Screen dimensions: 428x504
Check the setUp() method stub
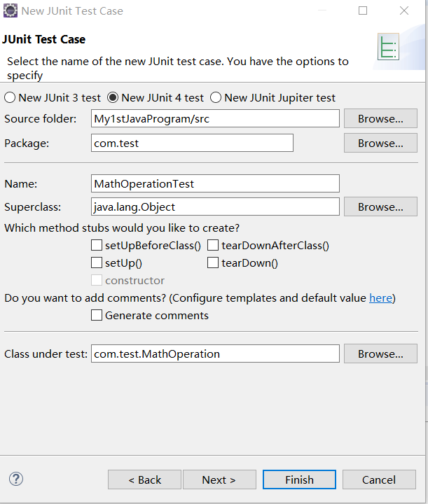click(x=97, y=263)
